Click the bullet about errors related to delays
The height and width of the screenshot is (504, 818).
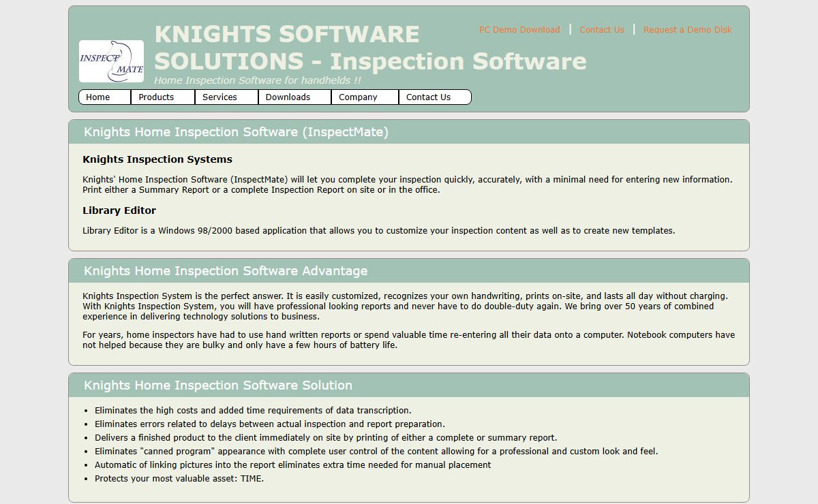pyautogui.click(x=270, y=424)
